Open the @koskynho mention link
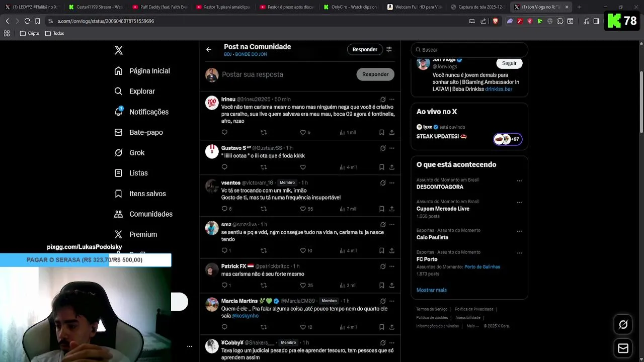The image size is (644, 362). (x=245, y=316)
